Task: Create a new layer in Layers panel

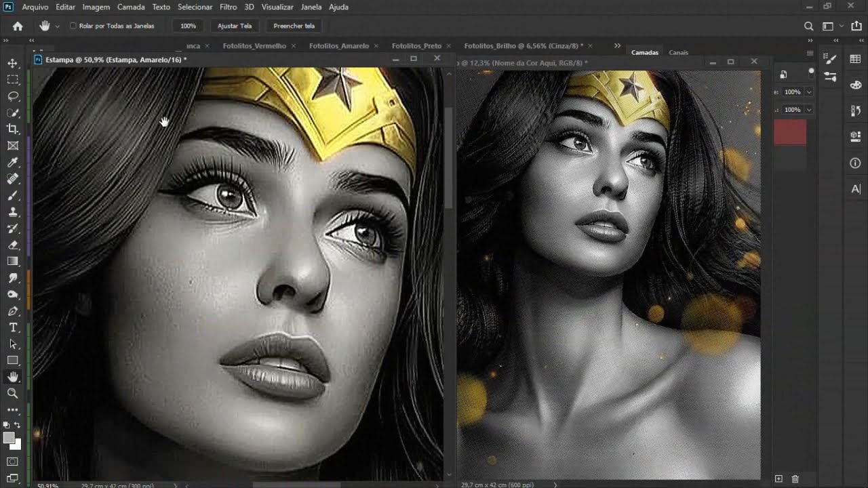Action: tap(778, 479)
